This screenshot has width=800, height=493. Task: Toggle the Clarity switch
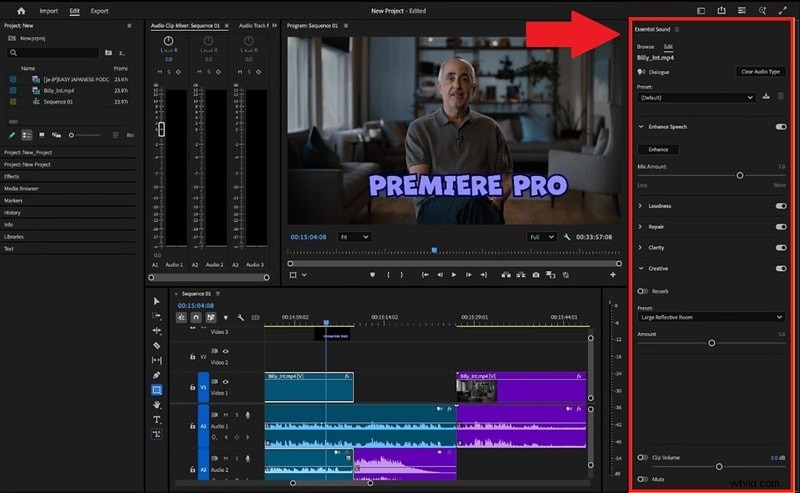pos(781,248)
